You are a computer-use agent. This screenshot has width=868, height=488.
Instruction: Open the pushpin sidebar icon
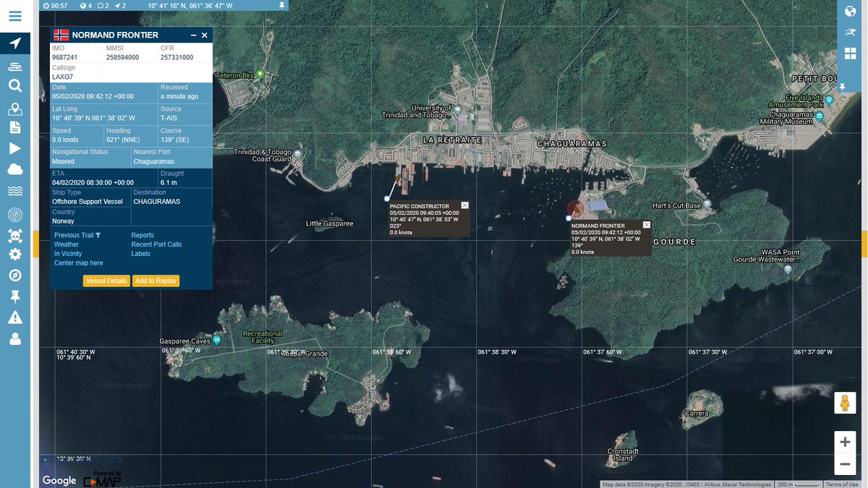15,296
